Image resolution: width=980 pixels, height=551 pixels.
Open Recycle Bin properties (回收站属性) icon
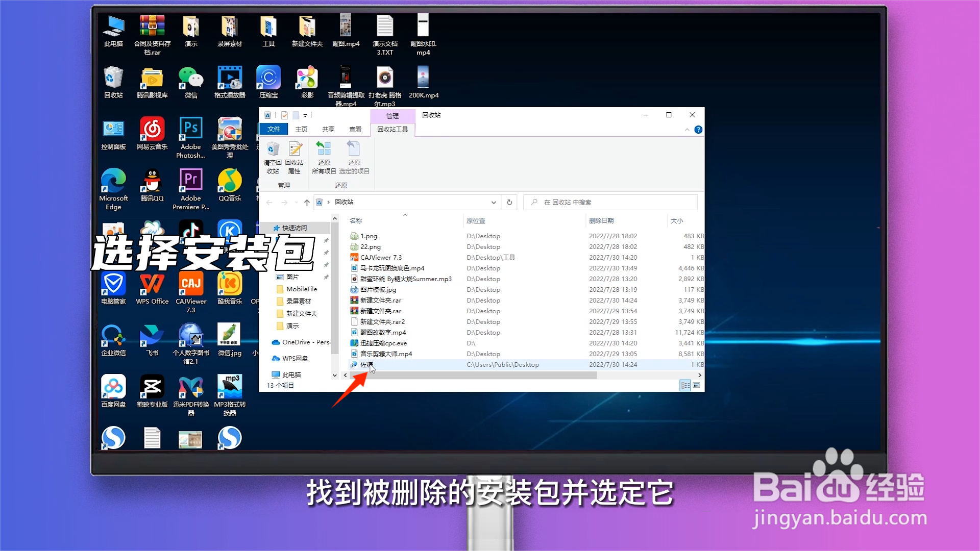point(295,149)
